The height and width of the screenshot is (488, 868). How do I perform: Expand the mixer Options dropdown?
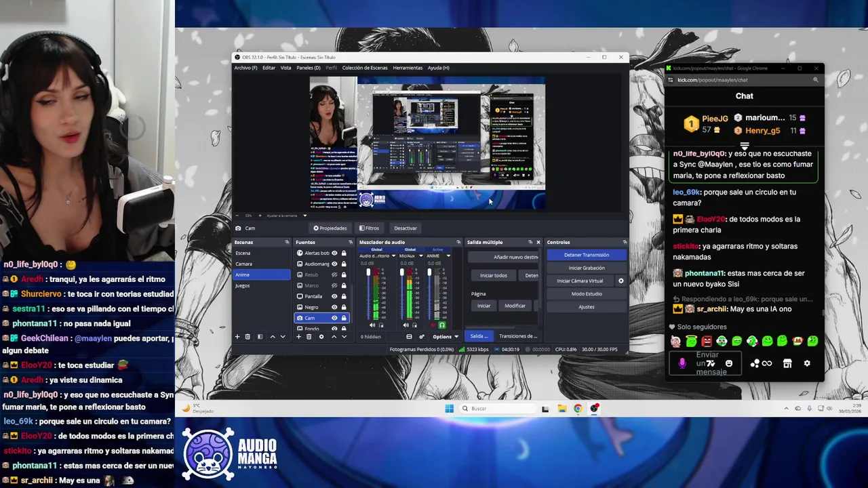click(x=446, y=337)
